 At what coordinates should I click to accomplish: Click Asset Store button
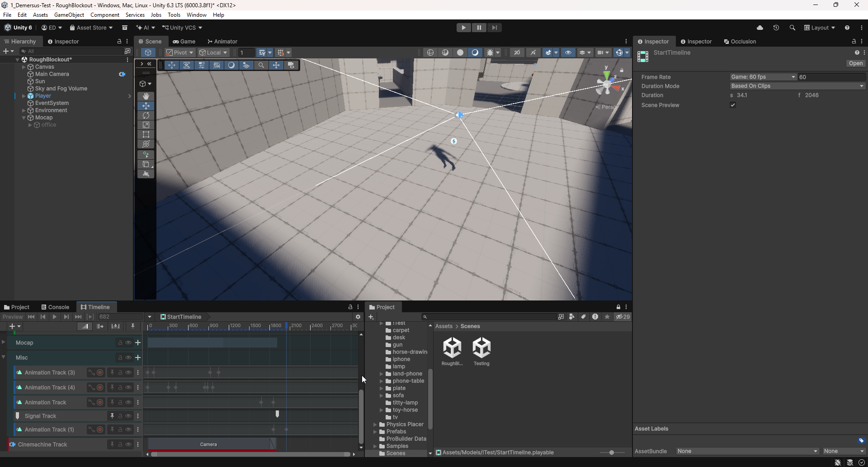point(91,28)
